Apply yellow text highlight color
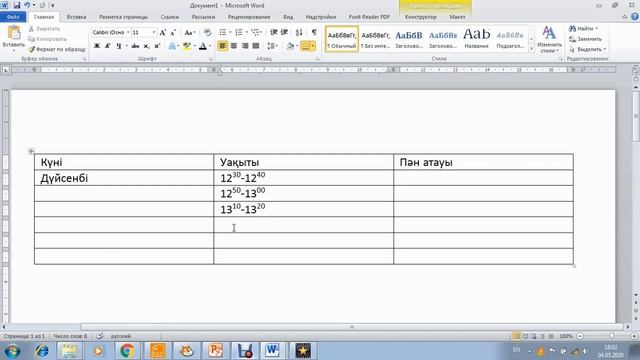The width and height of the screenshot is (640, 360). click(187, 46)
